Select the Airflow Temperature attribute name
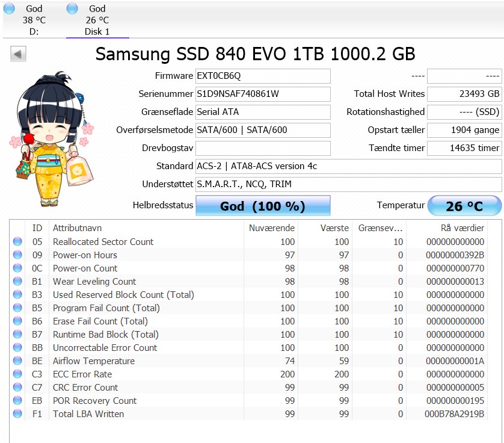The image size is (504, 443). pos(94,361)
